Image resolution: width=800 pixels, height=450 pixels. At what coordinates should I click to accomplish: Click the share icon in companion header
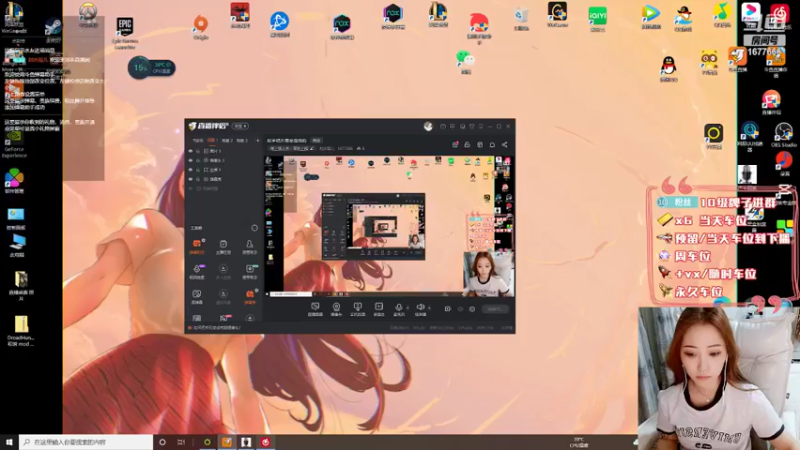pos(504,145)
